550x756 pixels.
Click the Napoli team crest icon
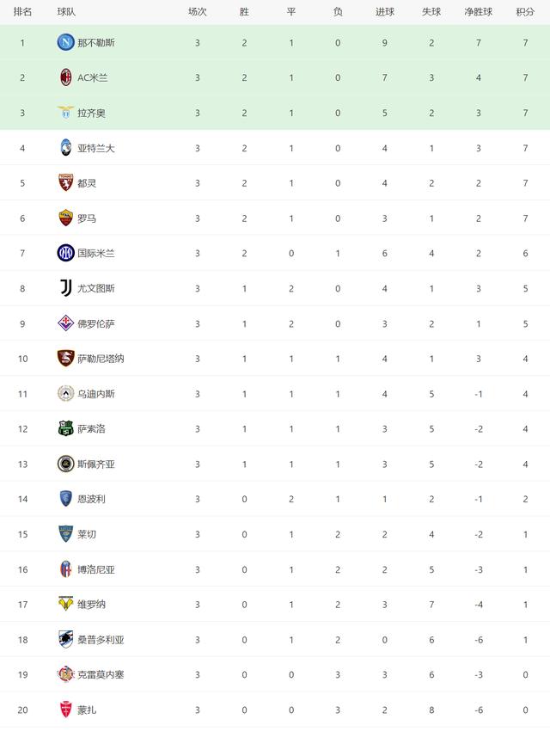tap(65, 42)
